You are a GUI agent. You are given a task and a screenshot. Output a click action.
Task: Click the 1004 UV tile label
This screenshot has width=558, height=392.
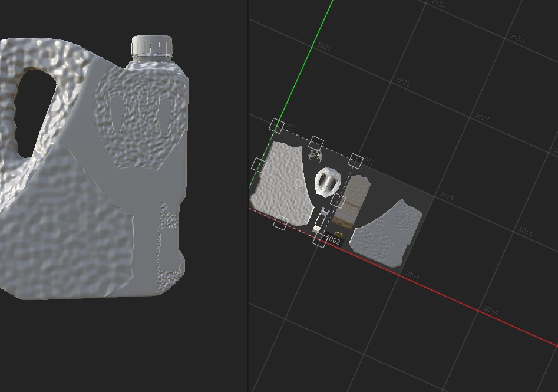(491, 311)
